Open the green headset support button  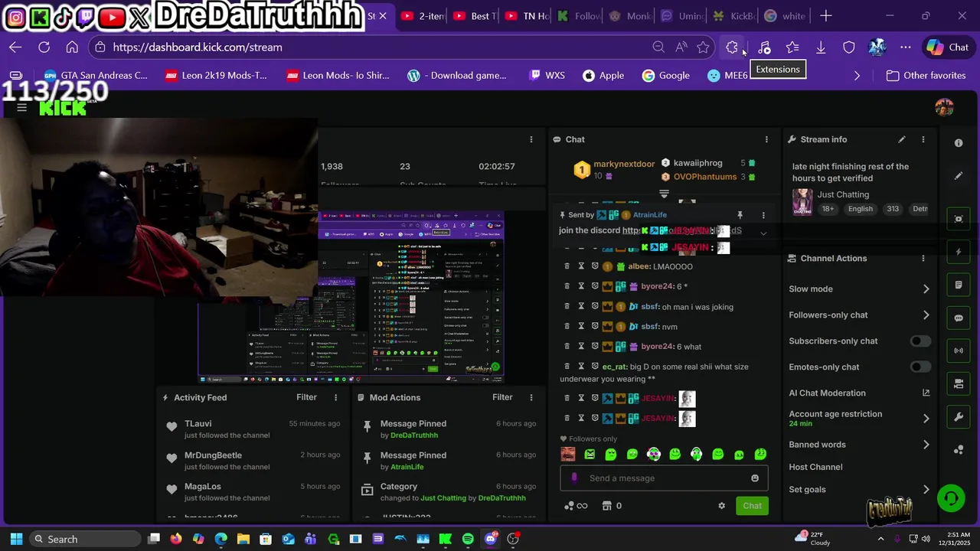click(x=951, y=498)
